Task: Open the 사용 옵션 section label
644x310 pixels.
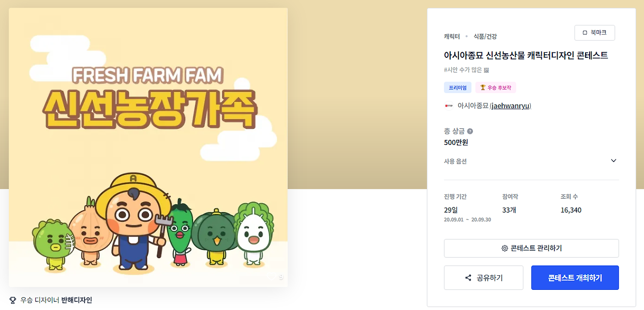Action: point(455,161)
